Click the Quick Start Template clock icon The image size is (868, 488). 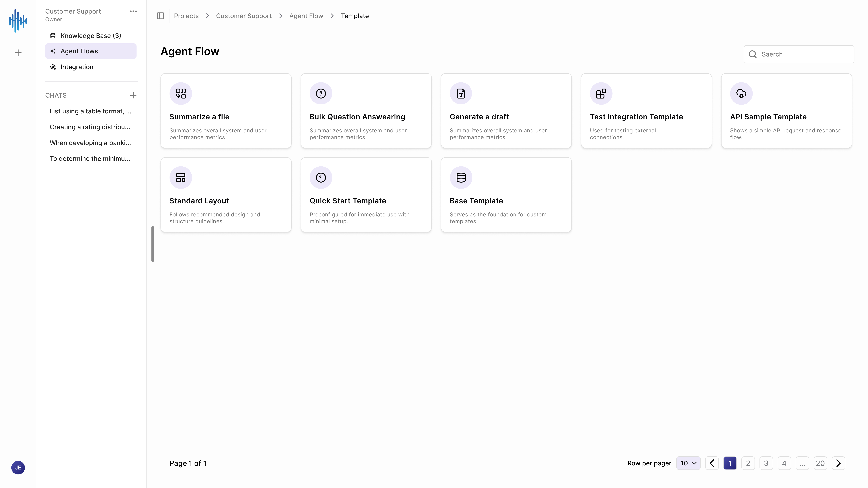(x=321, y=177)
